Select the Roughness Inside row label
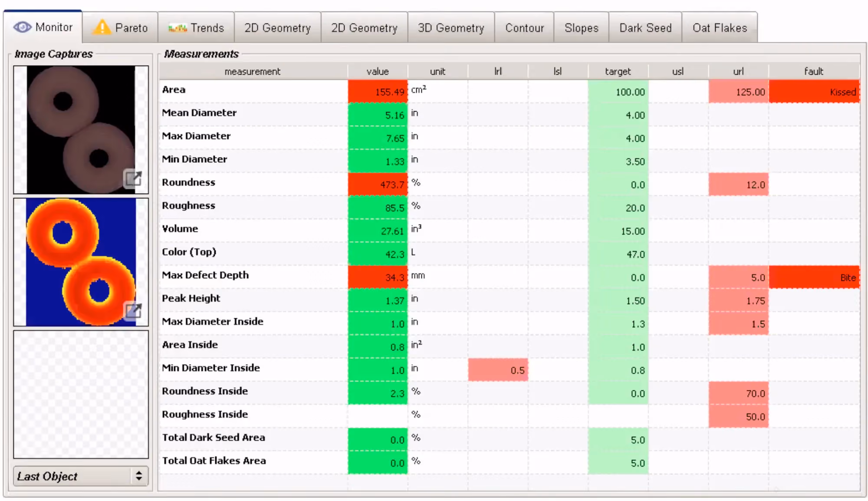Viewport: 868px width, 501px height. [205, 414]
